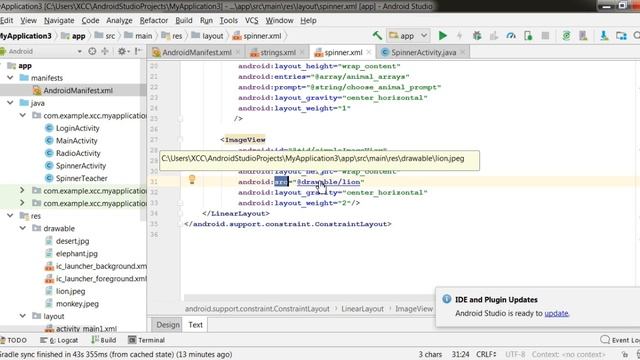
Task: Click the yellow lightbulb intention icon
Action: (192, 179)
